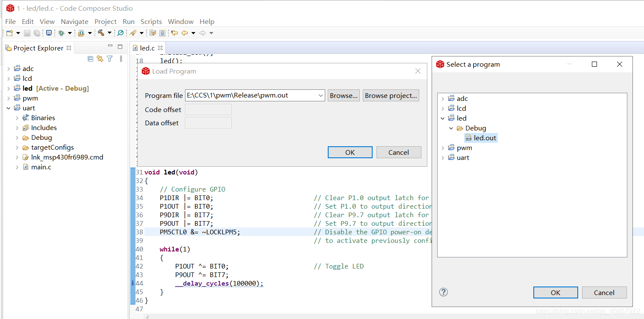The image size is (644, 319).
Task: Collapse uart project in Project Explorer
Action: (9, 108)
